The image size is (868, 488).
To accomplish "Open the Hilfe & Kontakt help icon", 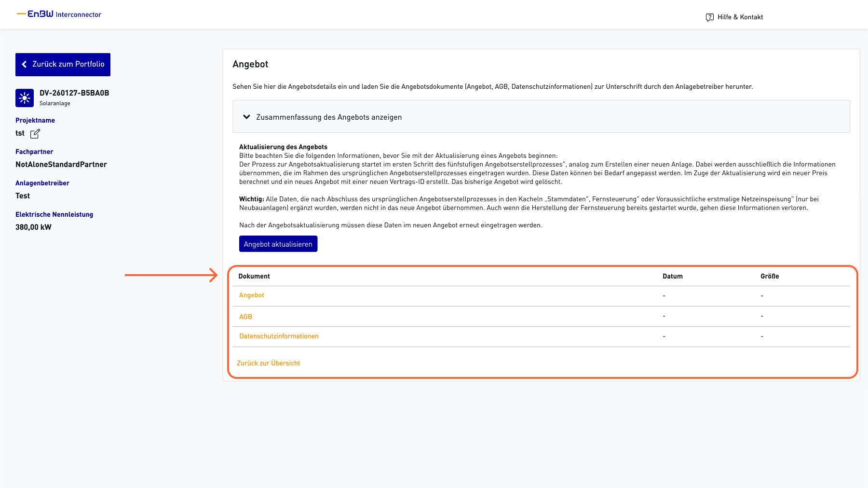I will coord(709,17).
